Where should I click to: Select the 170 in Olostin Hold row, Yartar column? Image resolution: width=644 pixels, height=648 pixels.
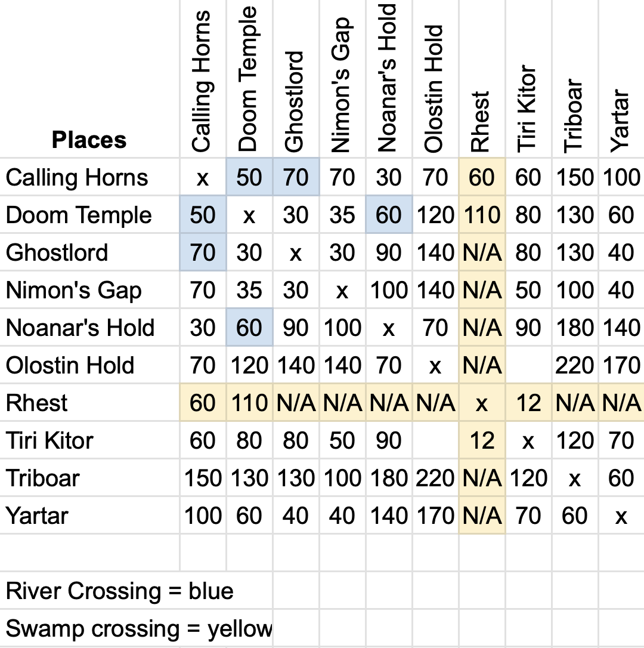pos(621,365)
